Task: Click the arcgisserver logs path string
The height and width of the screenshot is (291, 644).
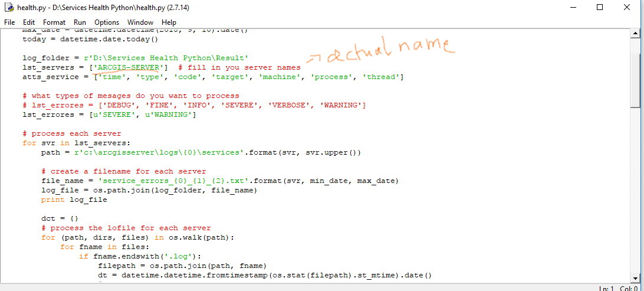Action: (x=159, y=152)
